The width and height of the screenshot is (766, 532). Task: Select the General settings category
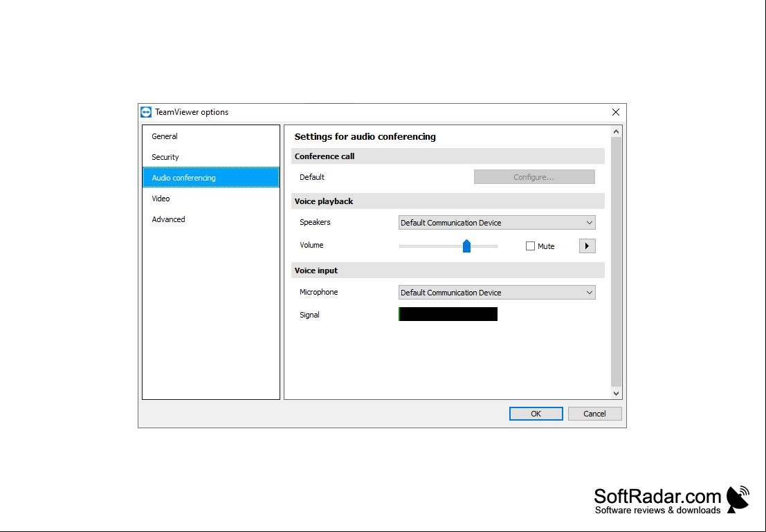point(211,136)
